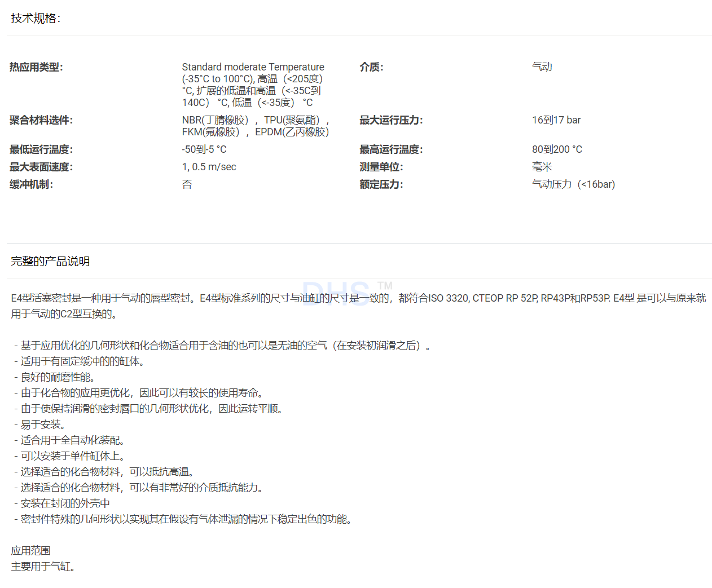This screenshot has height=588, width=712.
Task: Select the 热应用类型 label
Action: click(x=37, y=67)
